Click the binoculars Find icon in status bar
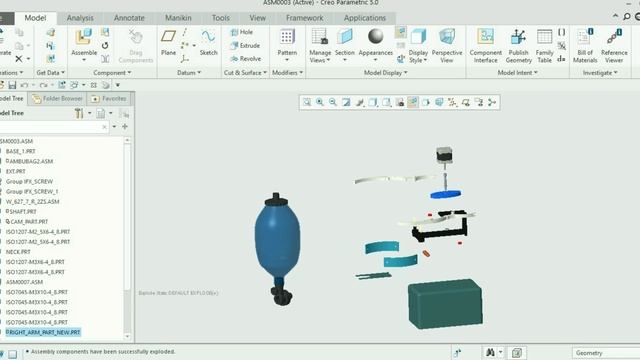This screenshot has height=360, width=640. (x=490, y=352)
